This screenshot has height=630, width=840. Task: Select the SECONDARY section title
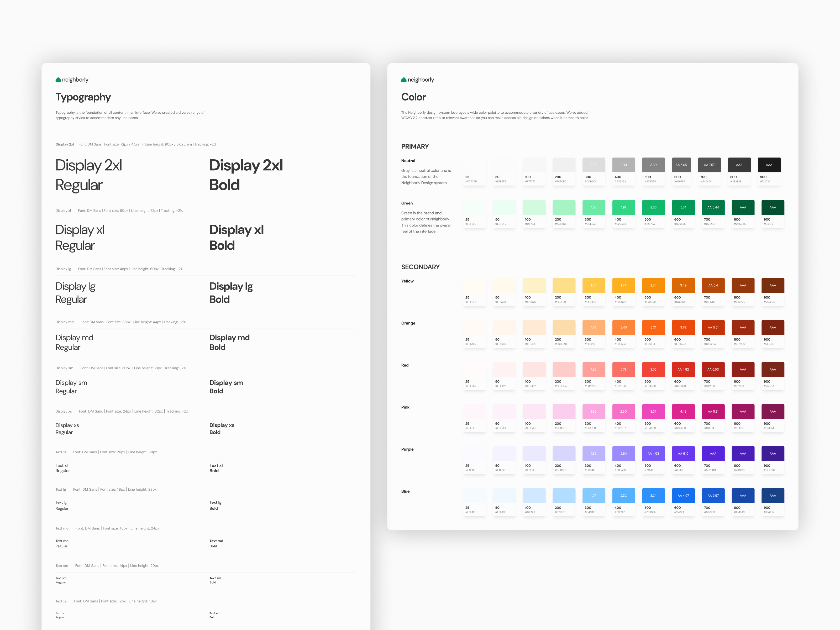(420, 267)
